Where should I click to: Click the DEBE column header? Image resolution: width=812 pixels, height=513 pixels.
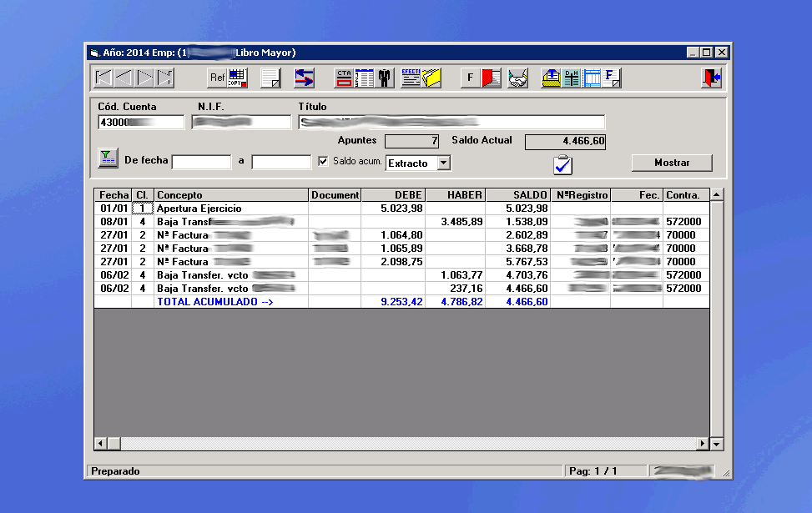[393, 195]
